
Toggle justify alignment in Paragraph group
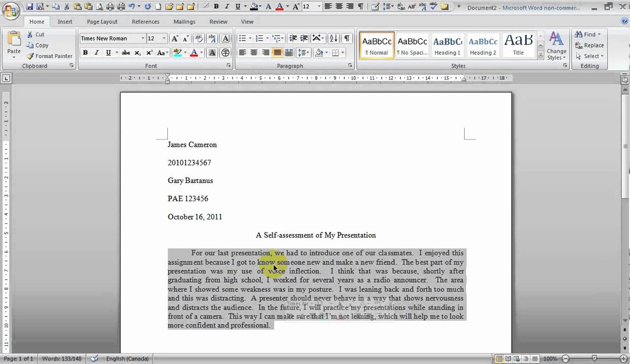[277, 53]
